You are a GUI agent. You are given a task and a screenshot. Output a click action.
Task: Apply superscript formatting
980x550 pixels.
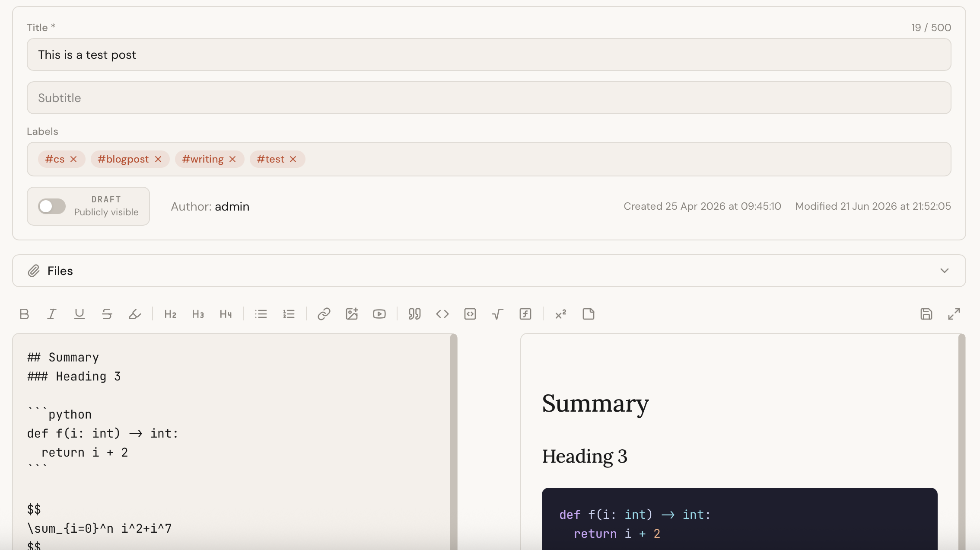click(561, 314)
